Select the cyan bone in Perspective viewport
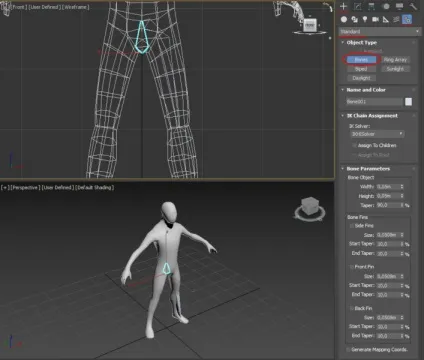The image size is (424, 360). (x=166, y=268)
